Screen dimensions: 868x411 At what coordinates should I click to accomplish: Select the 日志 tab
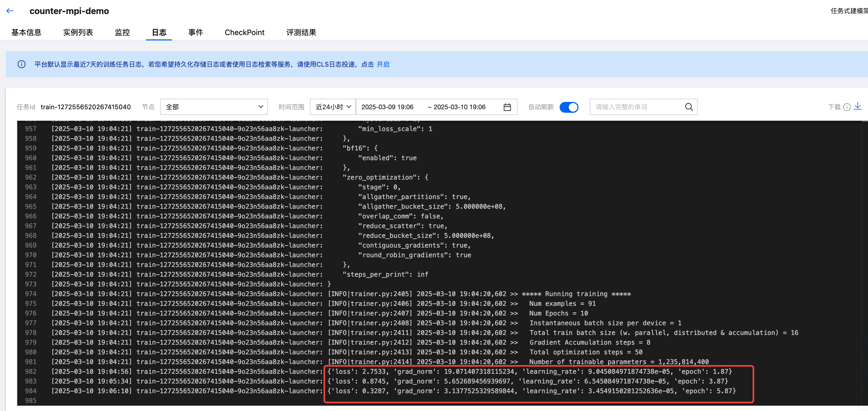(x=159, y=32)
